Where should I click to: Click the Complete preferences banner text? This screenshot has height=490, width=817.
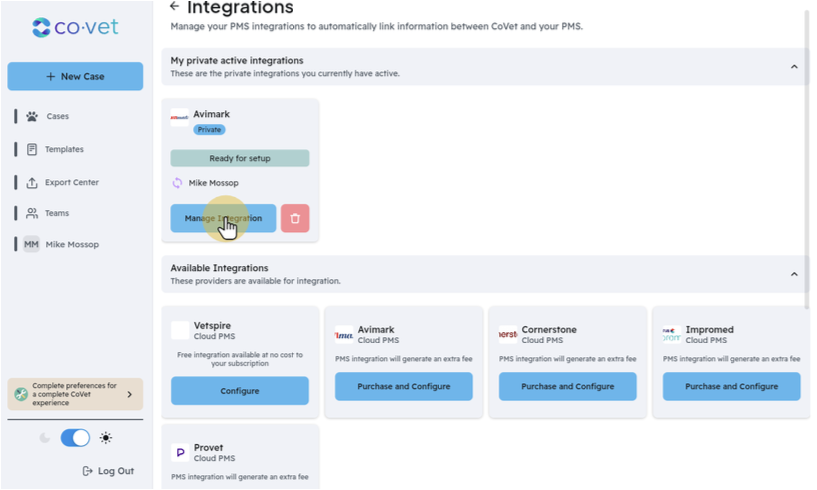click(75, 395)
